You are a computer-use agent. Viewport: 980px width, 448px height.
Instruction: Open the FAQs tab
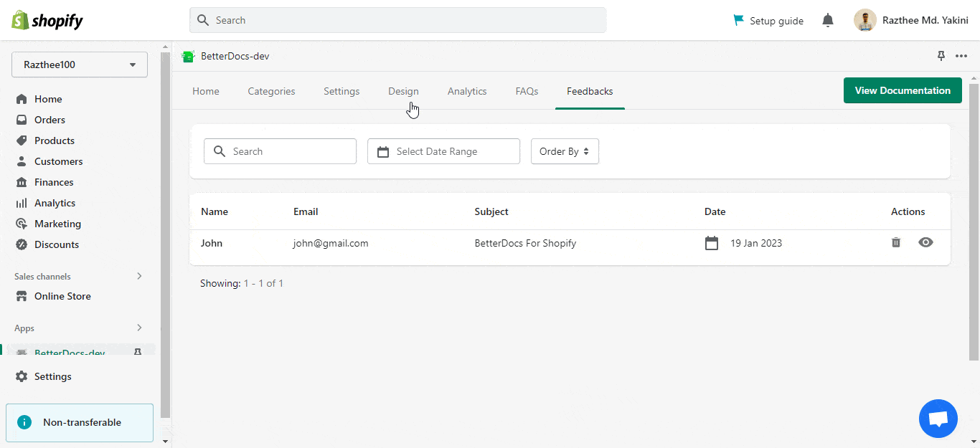pyautogui.click(x=527, y=91)
